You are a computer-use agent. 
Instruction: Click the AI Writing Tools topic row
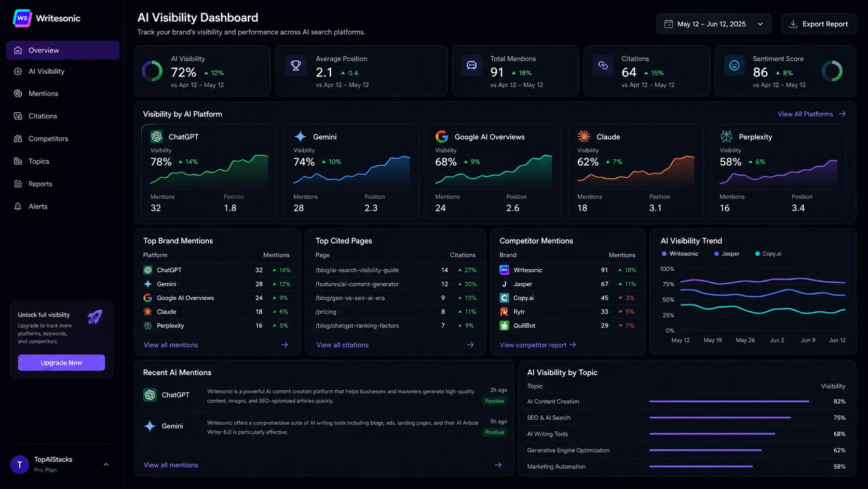pyautogui.click(x=686, y=434)
